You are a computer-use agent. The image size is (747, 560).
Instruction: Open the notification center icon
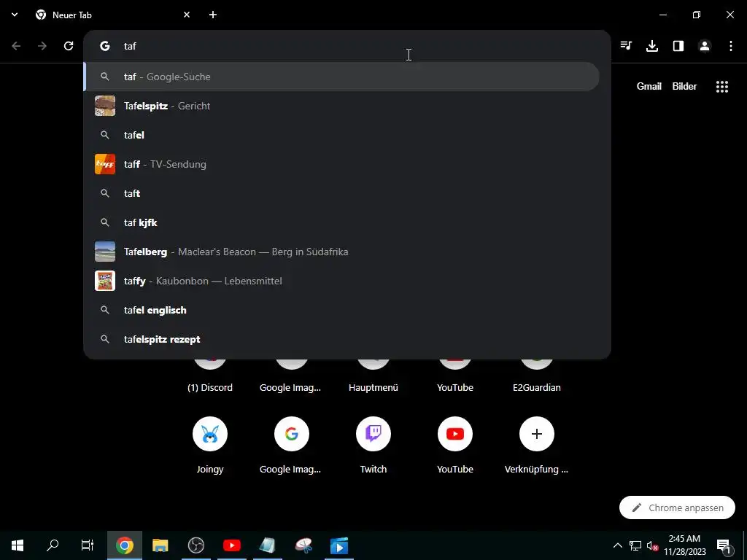[724, 545]
